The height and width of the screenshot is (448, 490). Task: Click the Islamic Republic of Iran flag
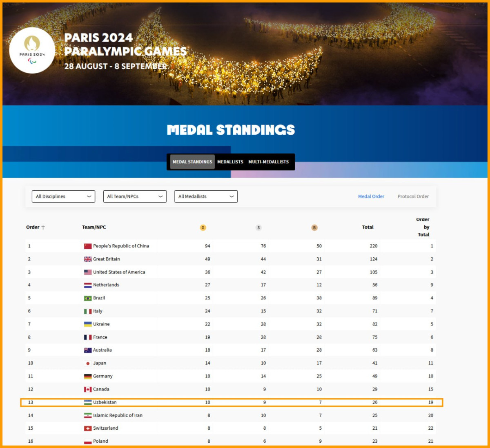(88, 415)
